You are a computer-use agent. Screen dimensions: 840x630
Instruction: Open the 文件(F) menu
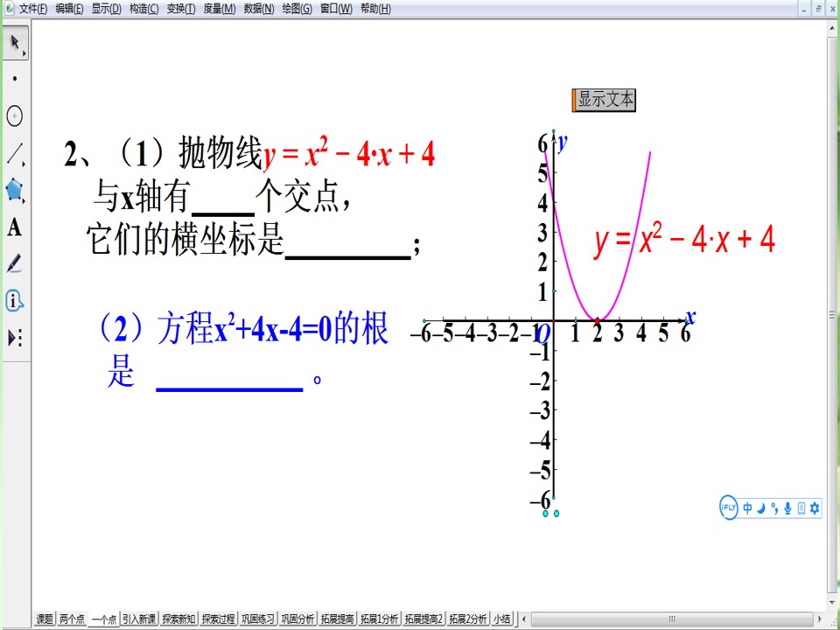(x=33, y=9)
